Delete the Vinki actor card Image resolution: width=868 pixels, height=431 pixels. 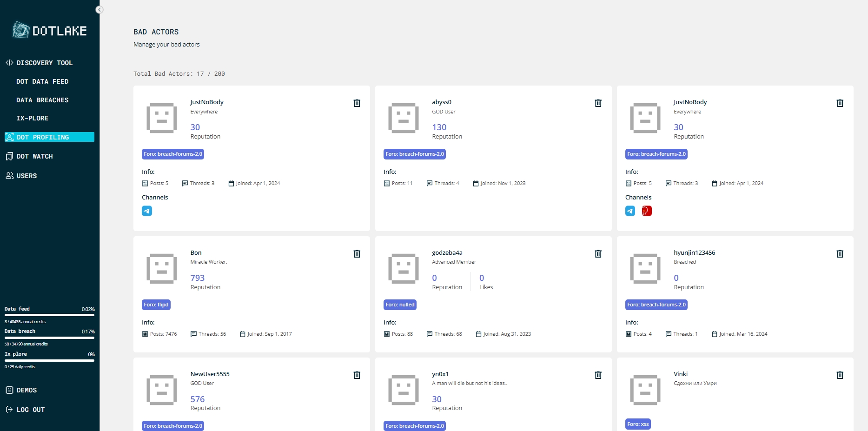pos(840,375)
